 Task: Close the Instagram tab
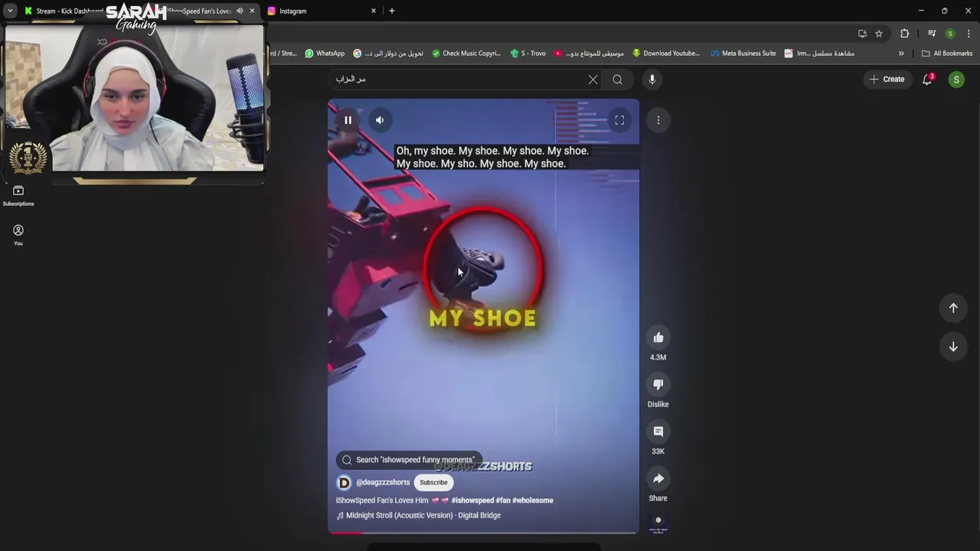click(x=374, y=11)
